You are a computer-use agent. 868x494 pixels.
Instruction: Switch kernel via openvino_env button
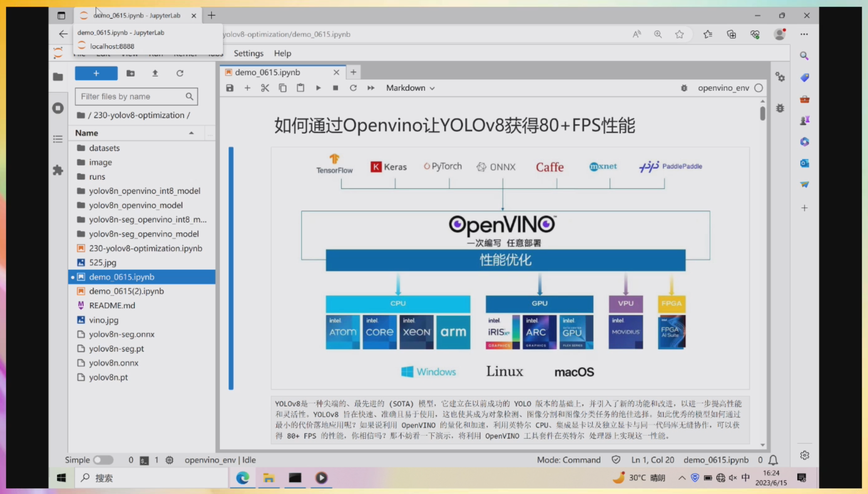tap(723, 88)
